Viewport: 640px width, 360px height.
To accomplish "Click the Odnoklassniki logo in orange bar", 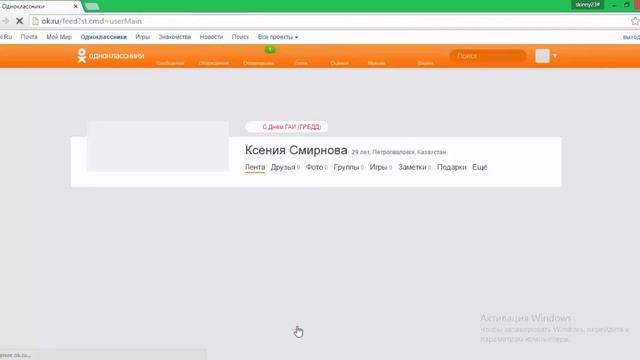I will pos(111,56).
